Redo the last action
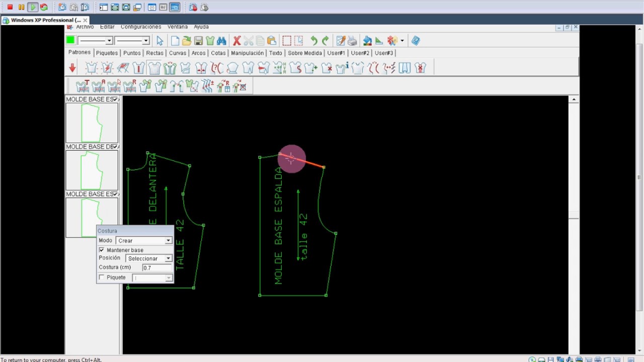 coord(326,41)
